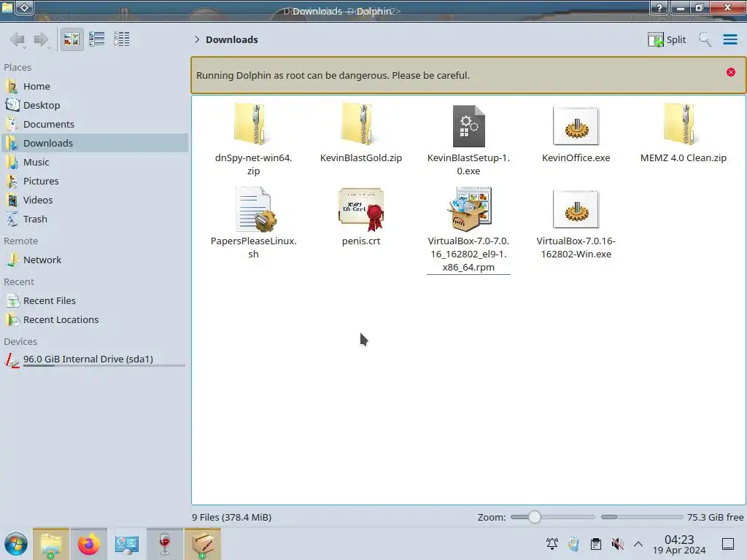Click the Downloads breadcrumb label
The width and height of the screenshot is (747, 560).
point(232,39)
